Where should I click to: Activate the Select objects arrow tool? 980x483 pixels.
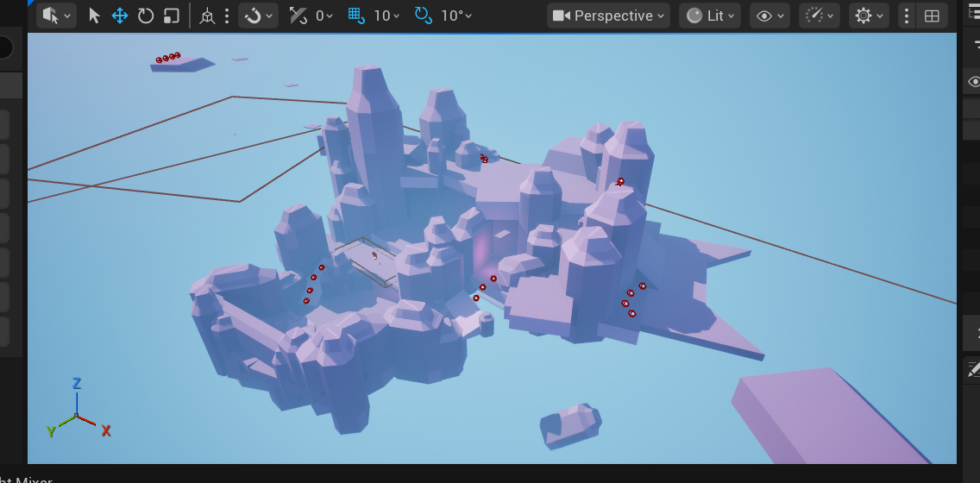point(95,16)
